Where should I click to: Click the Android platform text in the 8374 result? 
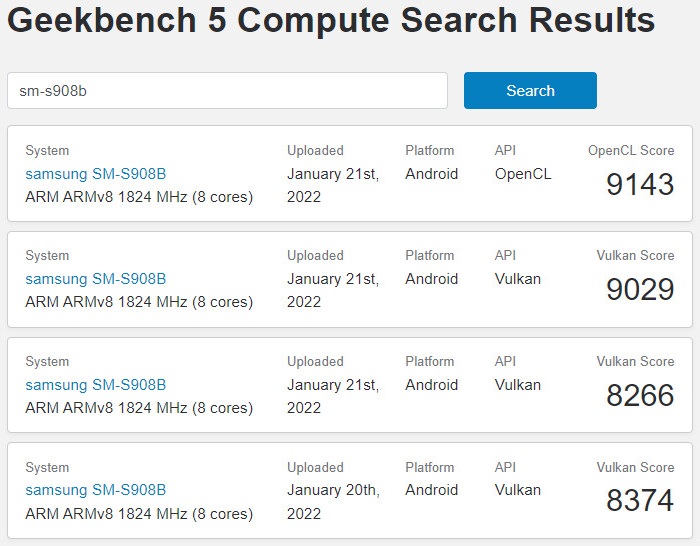[x=431, y=490]
